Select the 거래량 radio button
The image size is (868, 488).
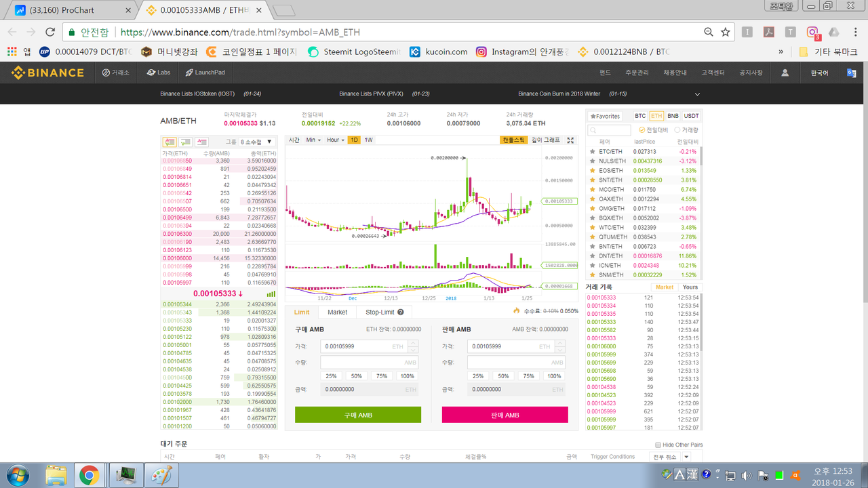[x=677, y=130]
